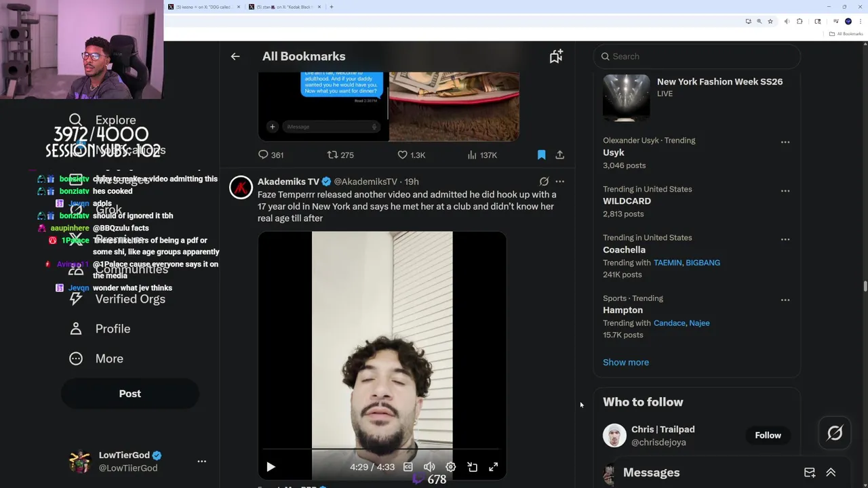The height and width of the screenshot is (488, 868).
Task: Open replies on the 361-comment post
Action: pyautogui.click(x=271, y=155)
